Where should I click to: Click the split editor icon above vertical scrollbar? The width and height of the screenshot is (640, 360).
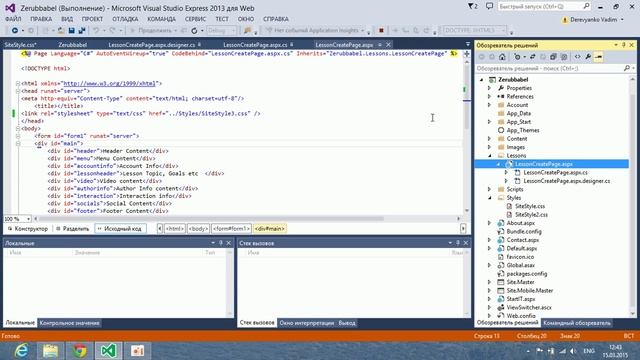[467, 53]
